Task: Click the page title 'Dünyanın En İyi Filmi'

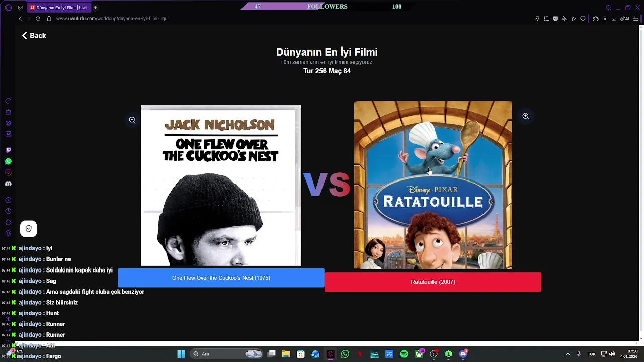Action: click(327, 52)
